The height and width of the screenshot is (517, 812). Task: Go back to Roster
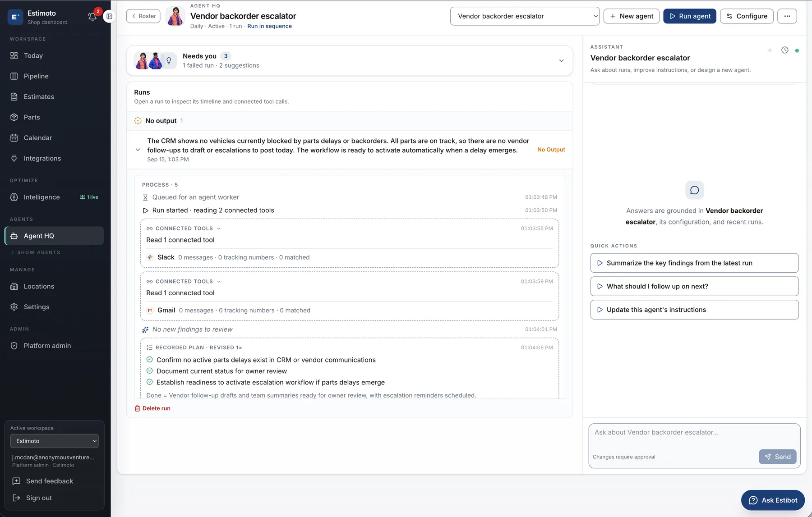pyautogui.click(x=143, y=16)
